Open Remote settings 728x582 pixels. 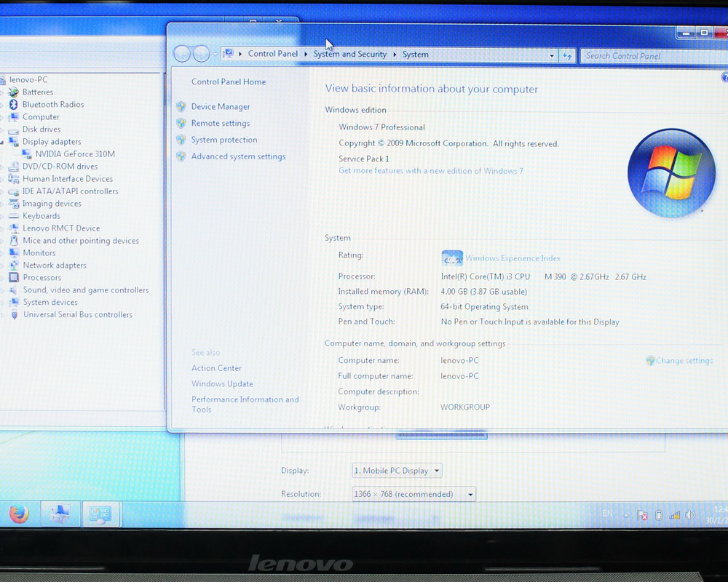(221, 124)
